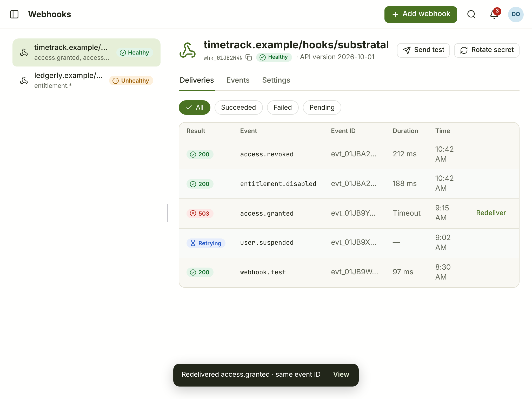Click event ID evt_01JB9Y...
The height and width of the screenshot is (399, 532).
353,213
